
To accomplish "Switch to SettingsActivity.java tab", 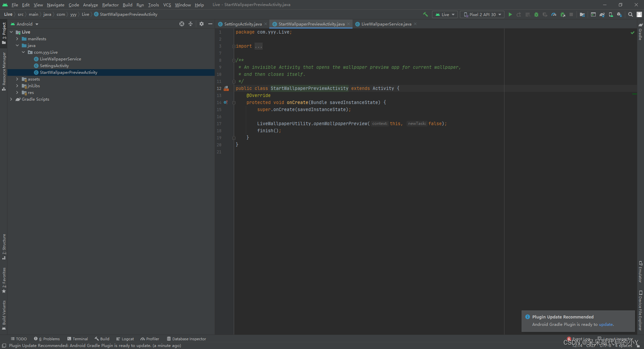I will pyautogui.click(x=243, y=24).
